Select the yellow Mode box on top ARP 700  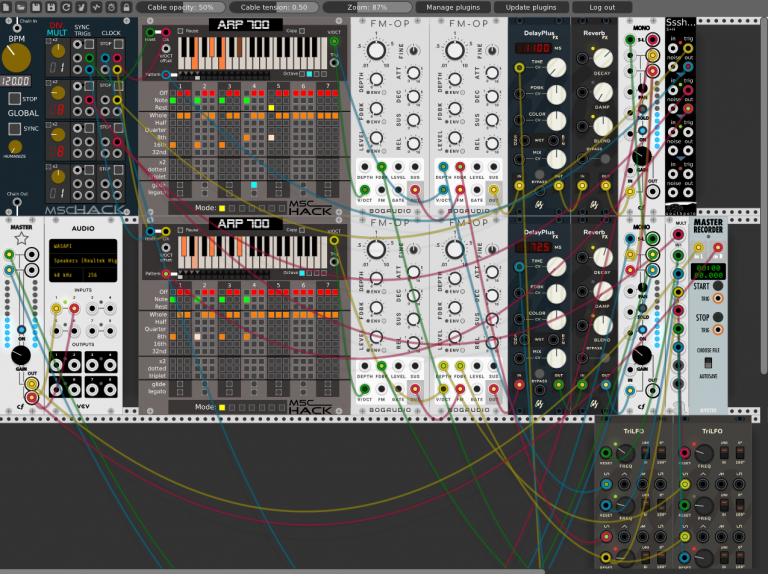click(x=222, y=208)
